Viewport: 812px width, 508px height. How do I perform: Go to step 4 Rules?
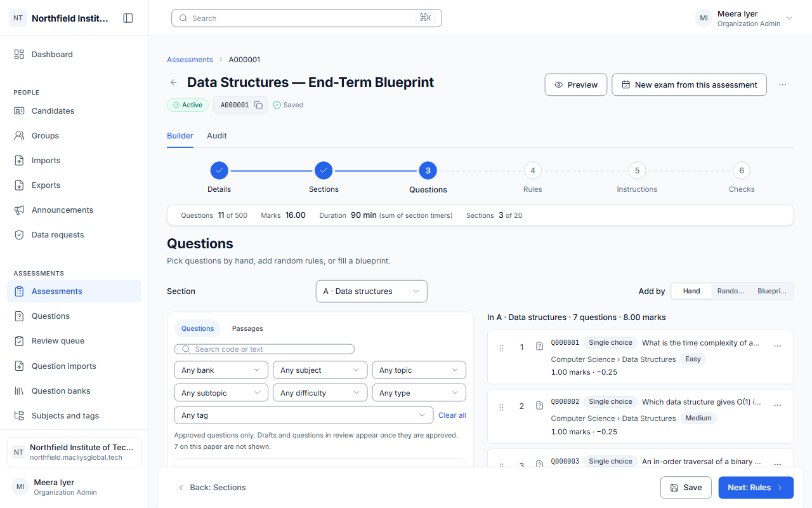(533, 178)
